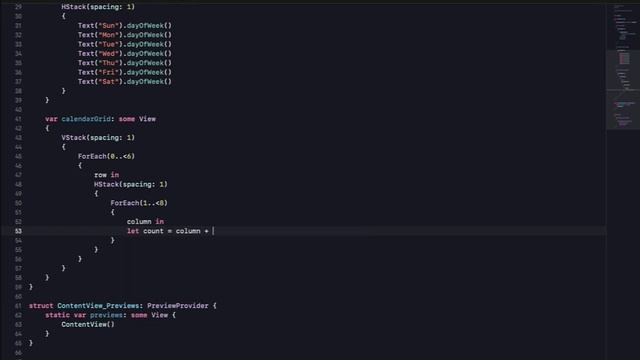This screenshot has width=640, height=360.
Task: Click ContentView() call on line 63
Action: pos(88,324)
